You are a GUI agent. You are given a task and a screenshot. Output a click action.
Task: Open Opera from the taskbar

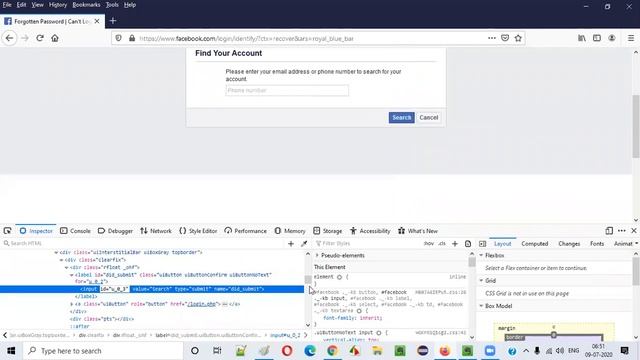(287, 351)
